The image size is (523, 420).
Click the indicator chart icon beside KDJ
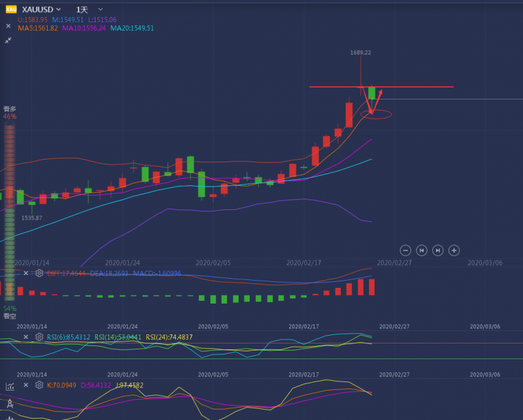click(x=10, y=387)
